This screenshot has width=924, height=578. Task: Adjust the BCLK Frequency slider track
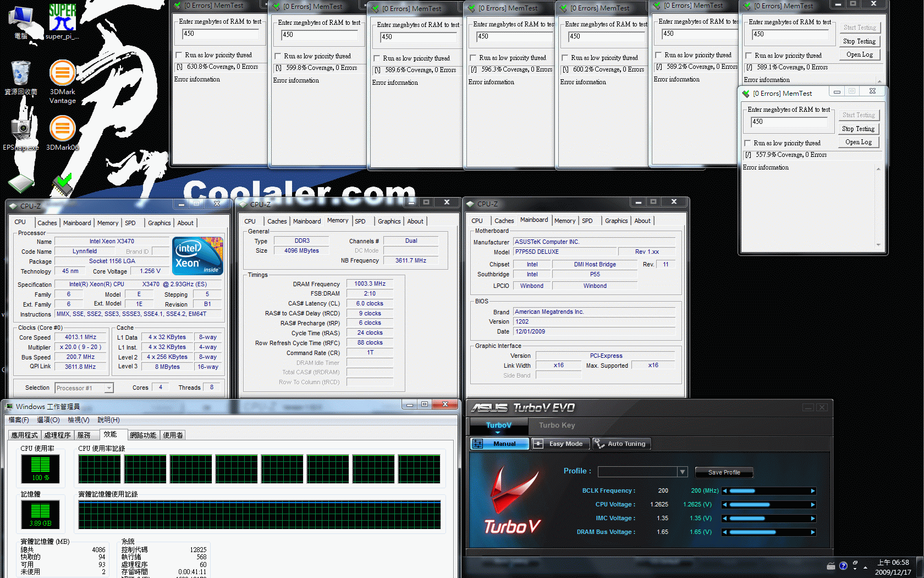[x=769, y=491]
